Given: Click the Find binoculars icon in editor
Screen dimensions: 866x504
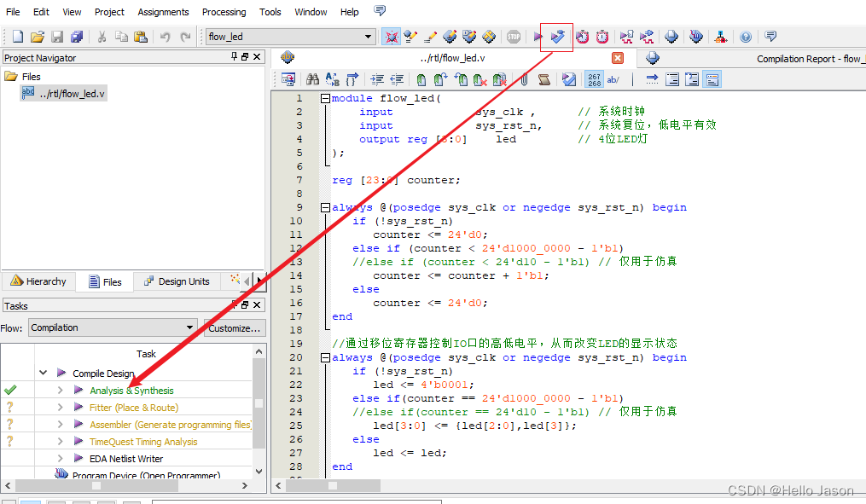Looking at the screenshot, I should click(312, 79).
